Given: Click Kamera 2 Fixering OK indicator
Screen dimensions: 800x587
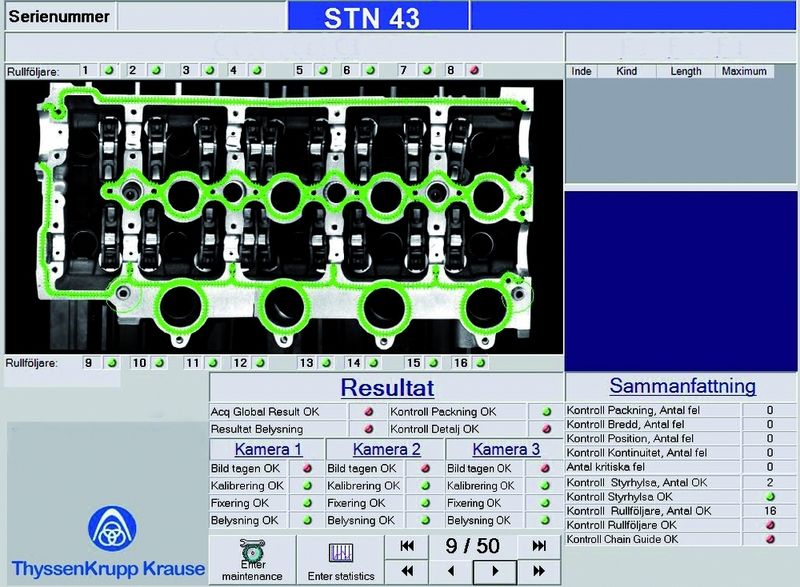Looking at the screenshot, I should click(x=426, y=503).
